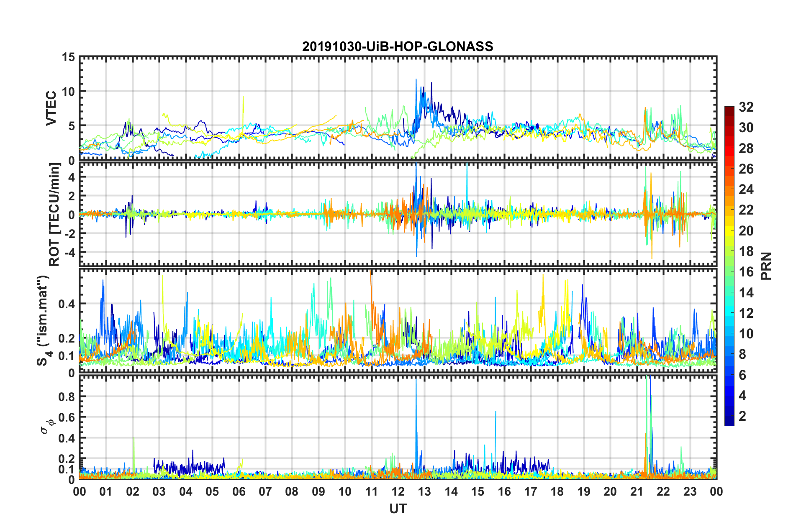Click x-axis tick label 21
Screen dimensions: 796x532
coord(637,491)
